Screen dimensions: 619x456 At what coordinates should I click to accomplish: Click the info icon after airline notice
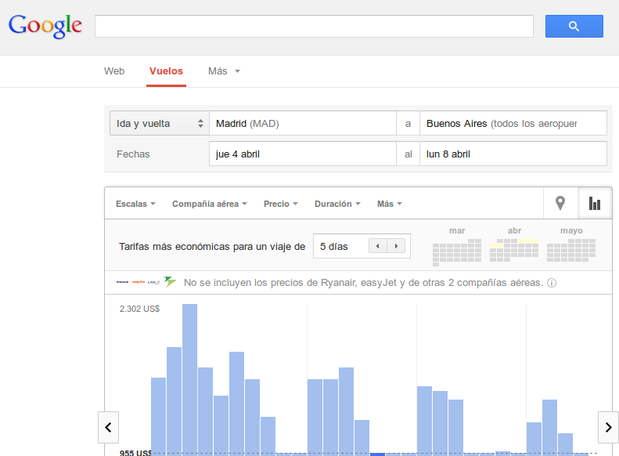pyautogui.click(x=552, y=283)
